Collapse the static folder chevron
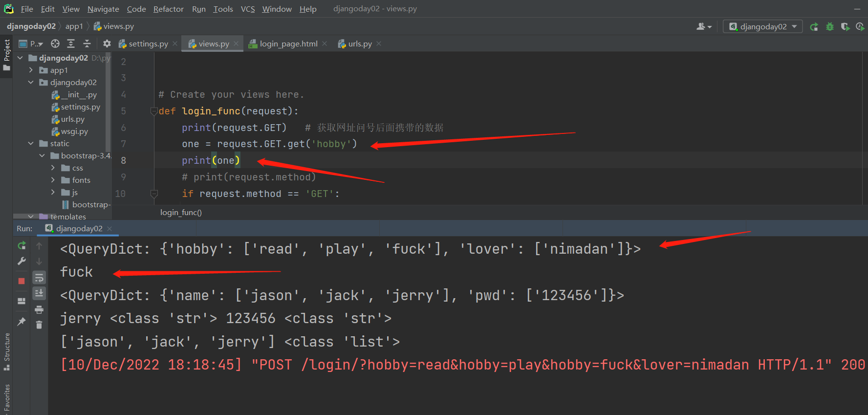This screenshot has height=415, width=868. pos(31,143)
